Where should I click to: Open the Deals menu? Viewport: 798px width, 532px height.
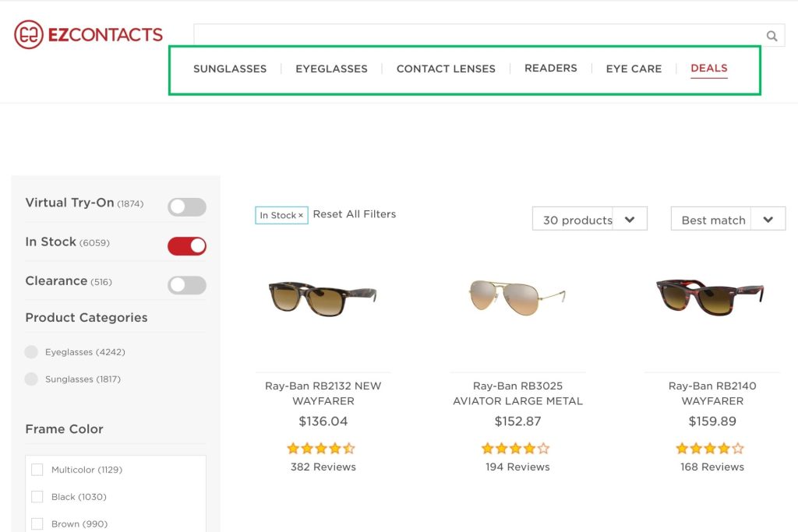tap(709, 68)
